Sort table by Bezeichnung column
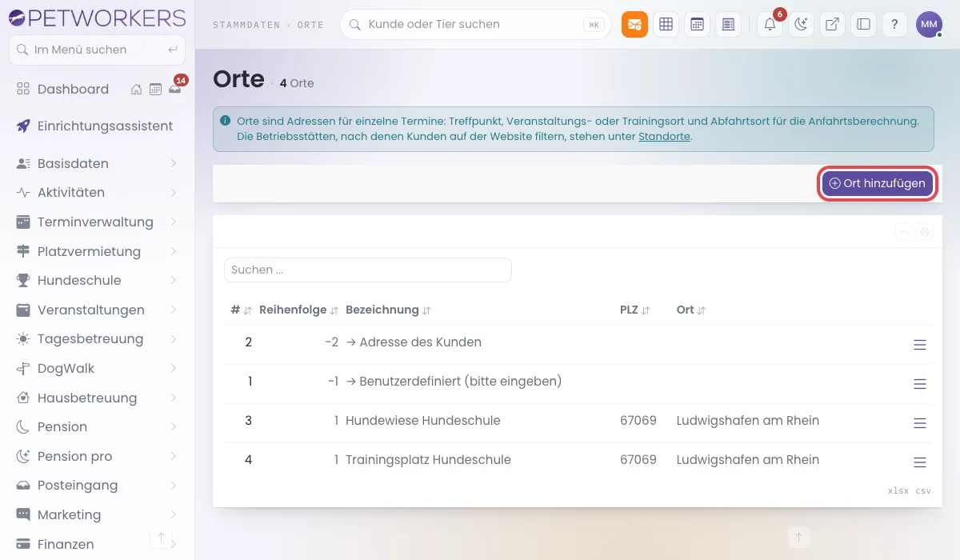Viewport: 960px width, 560px height. coord(389,310)
